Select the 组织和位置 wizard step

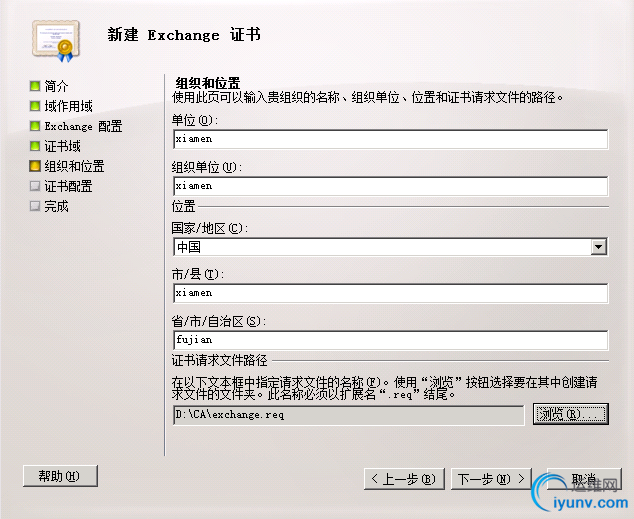coord(74,166)
